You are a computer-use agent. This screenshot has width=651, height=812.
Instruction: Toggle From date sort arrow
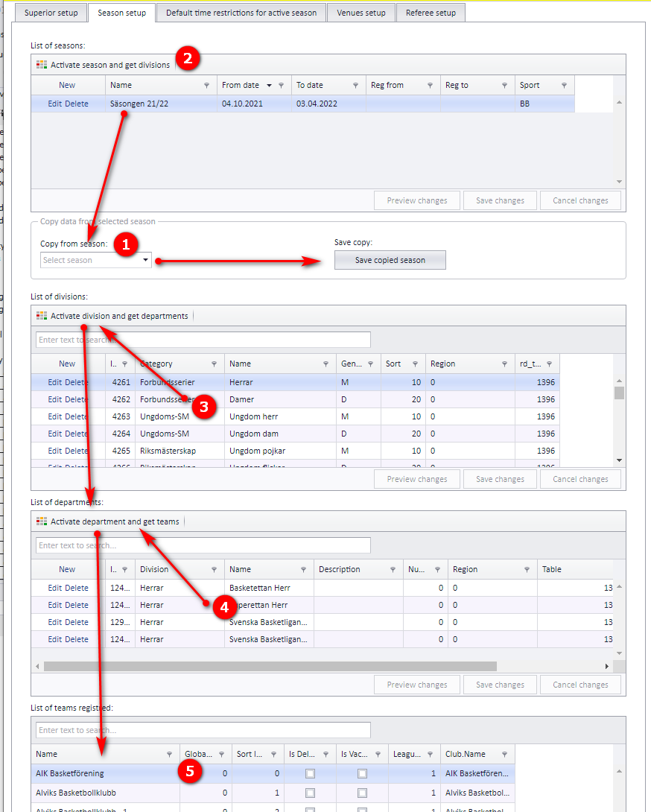[x=270, y=86]
